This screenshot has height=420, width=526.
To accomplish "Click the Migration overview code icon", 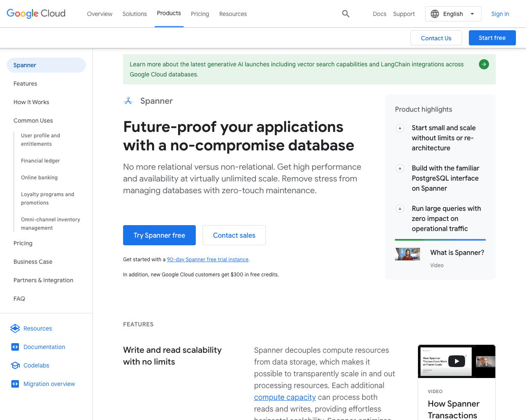I will (x=15, y=384).
